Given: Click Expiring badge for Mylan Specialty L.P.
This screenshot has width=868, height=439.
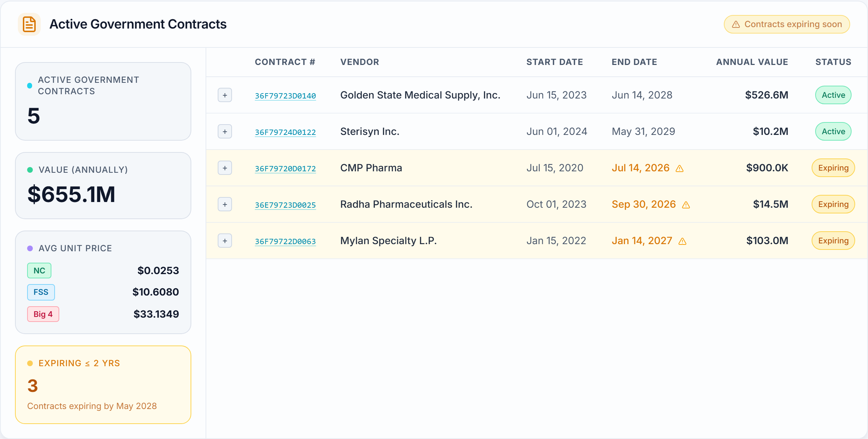Looking at the screenshot, I should point(833,241).
